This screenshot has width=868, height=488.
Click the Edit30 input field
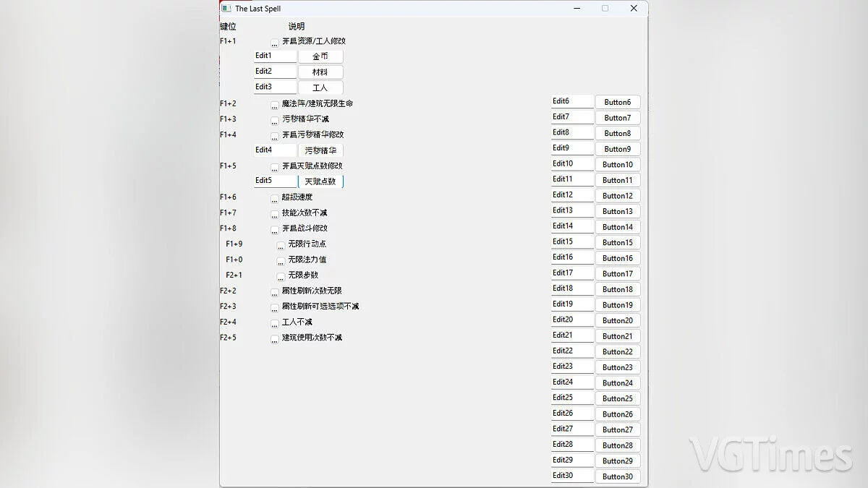pos(571,476)
